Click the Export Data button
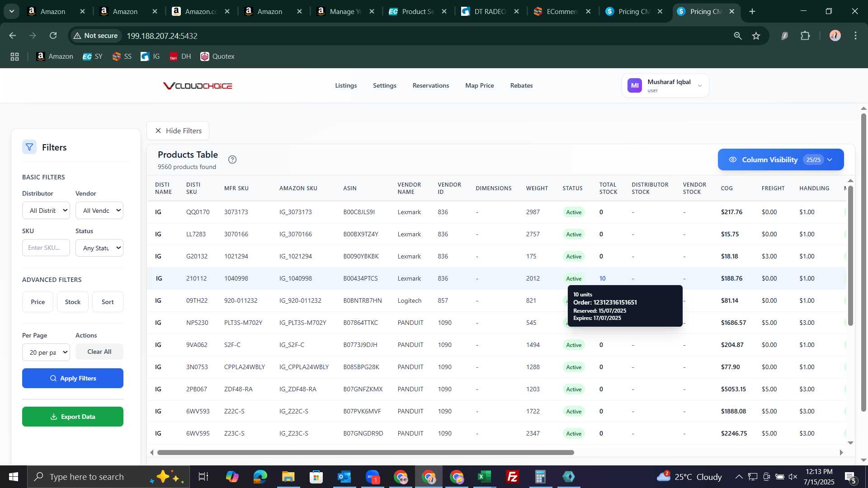Image resolution: width=868 pixels, height=488 pixels. (73, 417)
